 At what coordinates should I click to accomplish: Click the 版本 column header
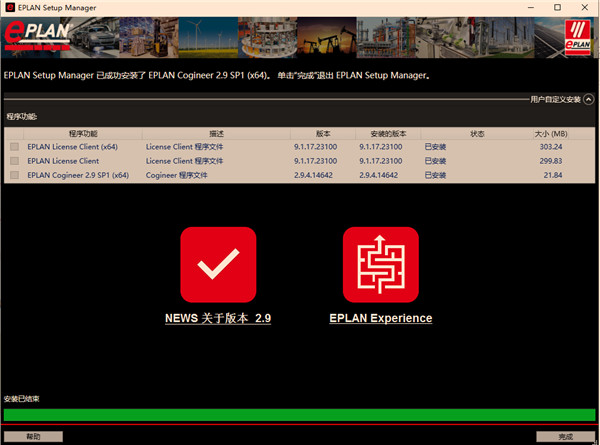coord(323,134)
